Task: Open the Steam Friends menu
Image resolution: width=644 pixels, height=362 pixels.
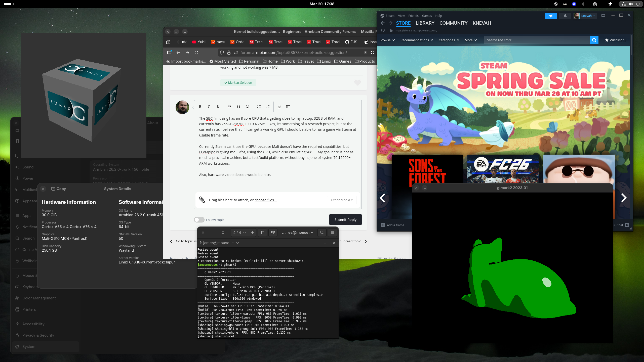Action: pyautogui.click(x=413, y=16)
